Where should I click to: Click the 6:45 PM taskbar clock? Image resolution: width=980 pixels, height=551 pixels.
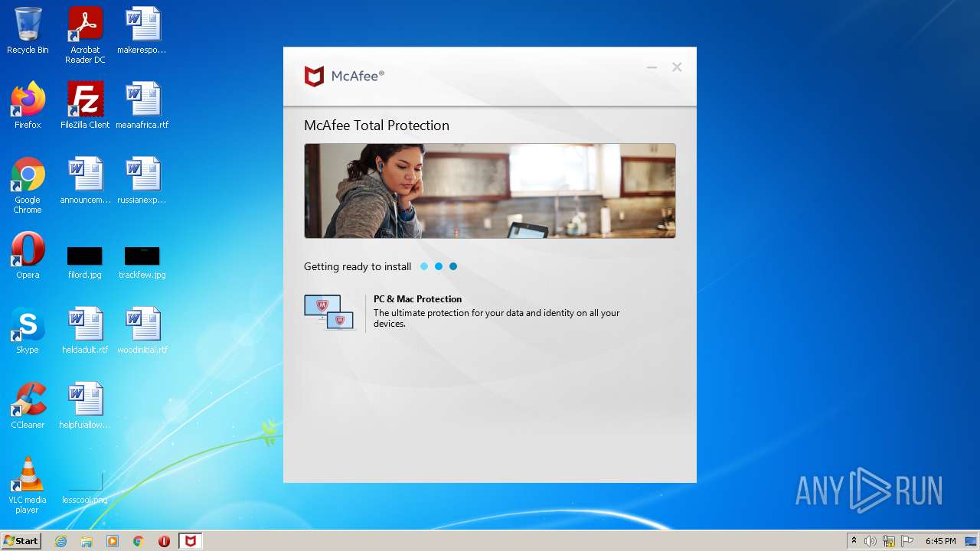point(940,541)
